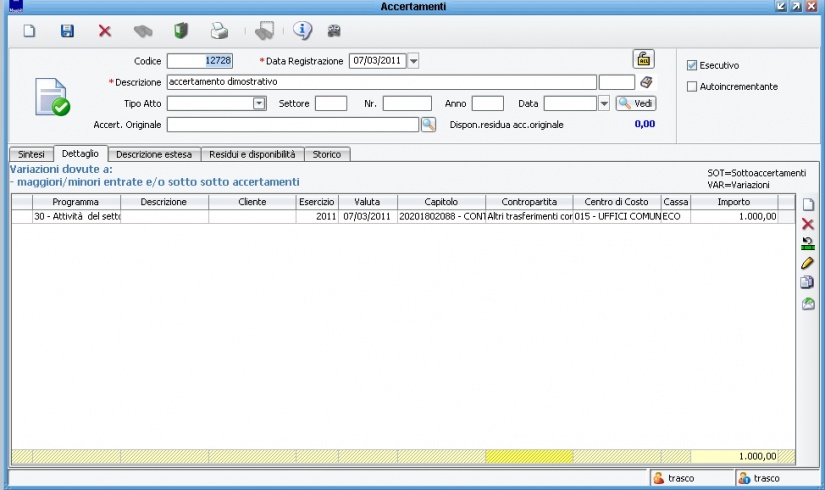Click the red X icon beside the grid
This screenshot has height=490, width=825.
pyautogui.click(x=808, y=224)
